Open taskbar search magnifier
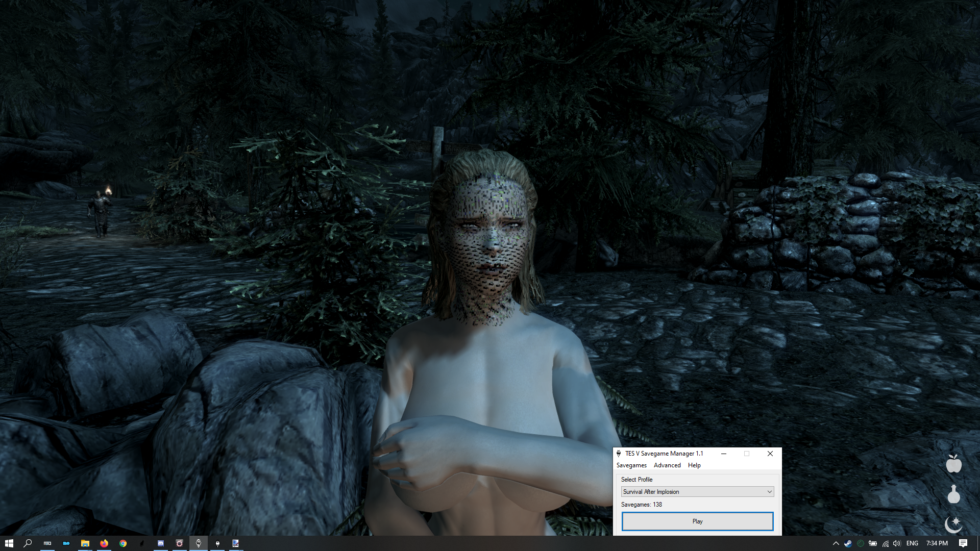The image size is (980, 551). click(28, 543)
